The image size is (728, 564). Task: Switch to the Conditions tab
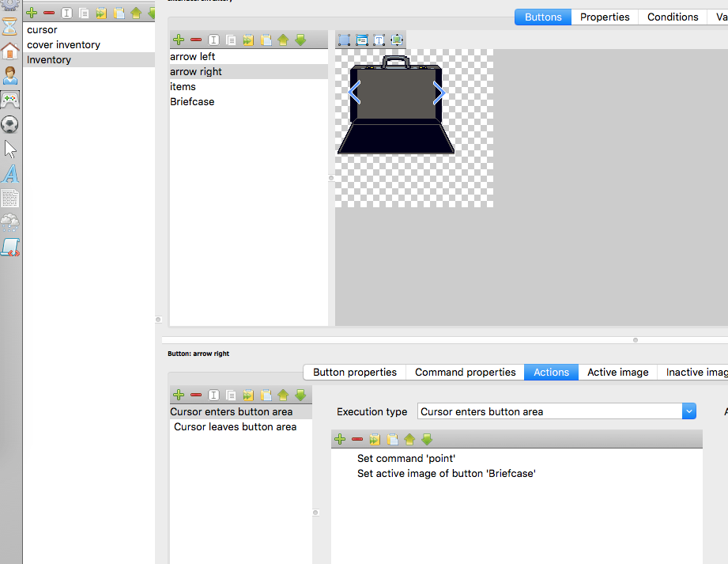click(673, 17)
